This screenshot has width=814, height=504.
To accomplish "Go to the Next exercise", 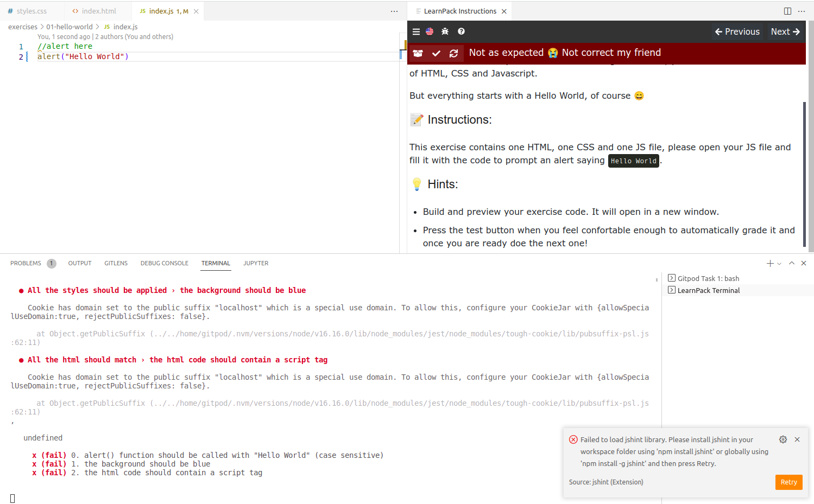I will (x=784, y=31).
